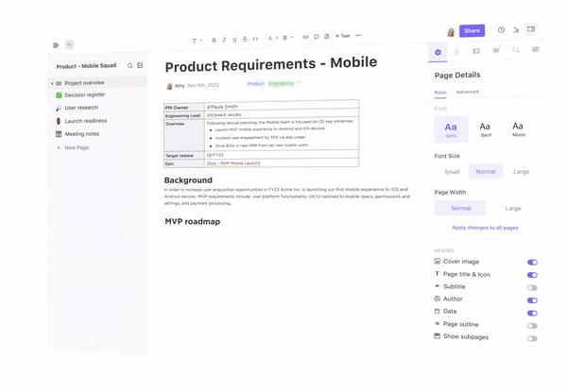
Task: Set font size to Large
Action: coord(521,172)
